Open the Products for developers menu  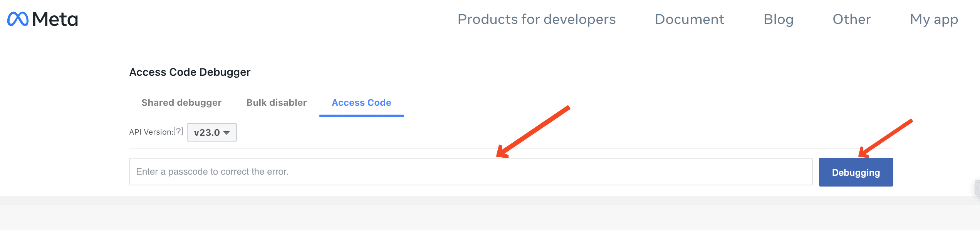(x=536, y=19)
